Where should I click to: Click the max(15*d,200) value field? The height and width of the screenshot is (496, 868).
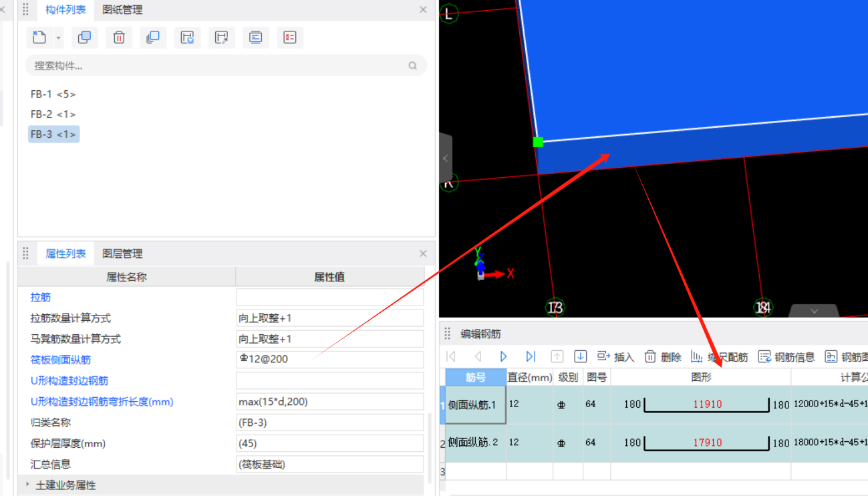[x=330, y=402]
